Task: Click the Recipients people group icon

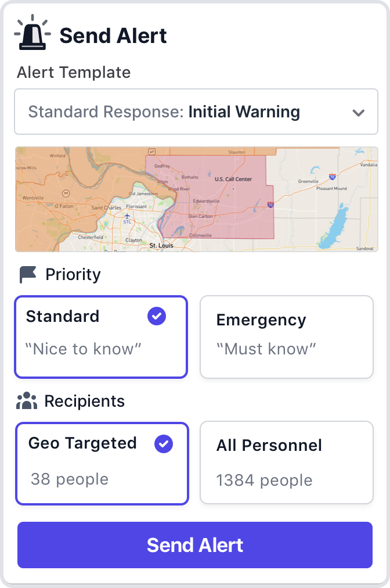Action: (27, 401)
